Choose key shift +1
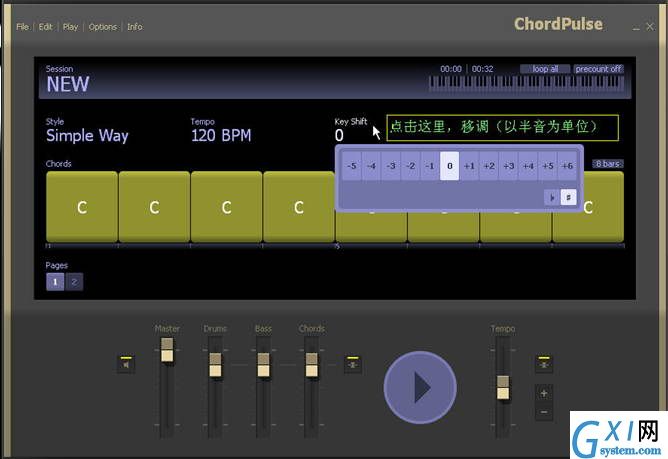668x459 pixels. (469, 166)
